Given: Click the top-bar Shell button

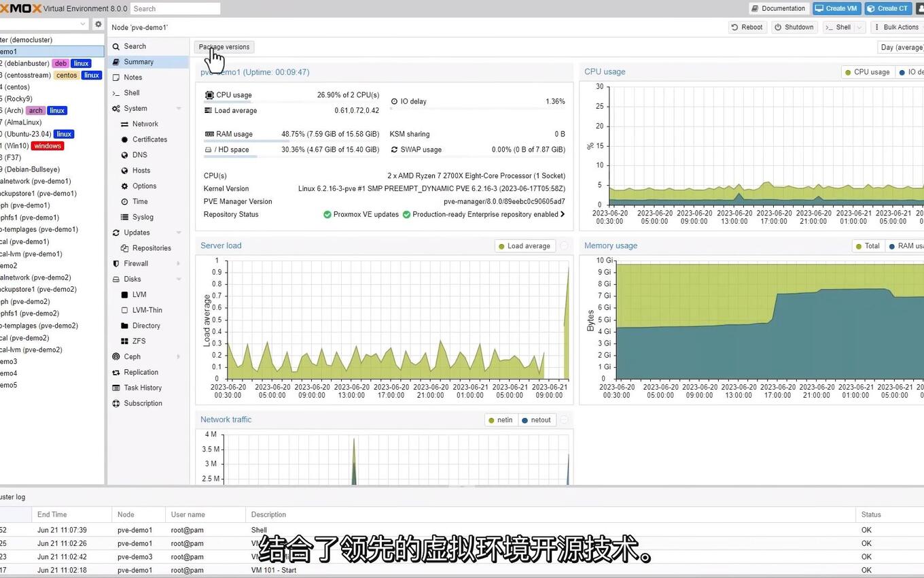Looking at the screenshot, I should 838,27.
